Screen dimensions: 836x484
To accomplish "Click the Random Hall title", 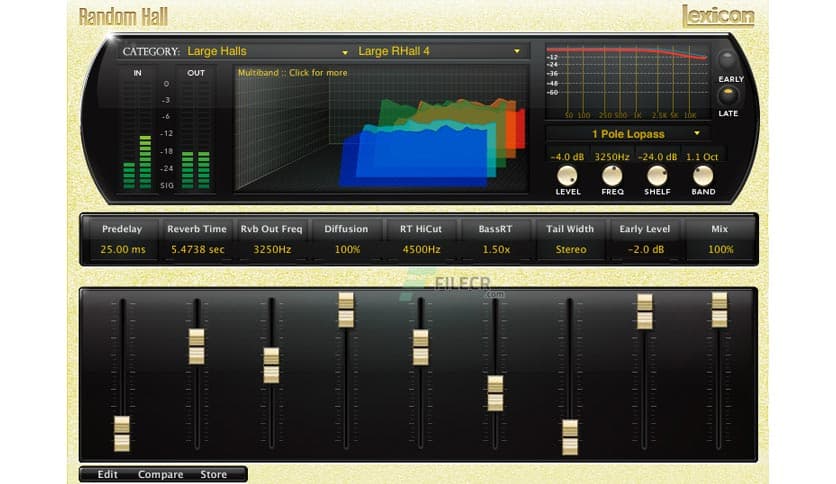I will click(123, 17).
